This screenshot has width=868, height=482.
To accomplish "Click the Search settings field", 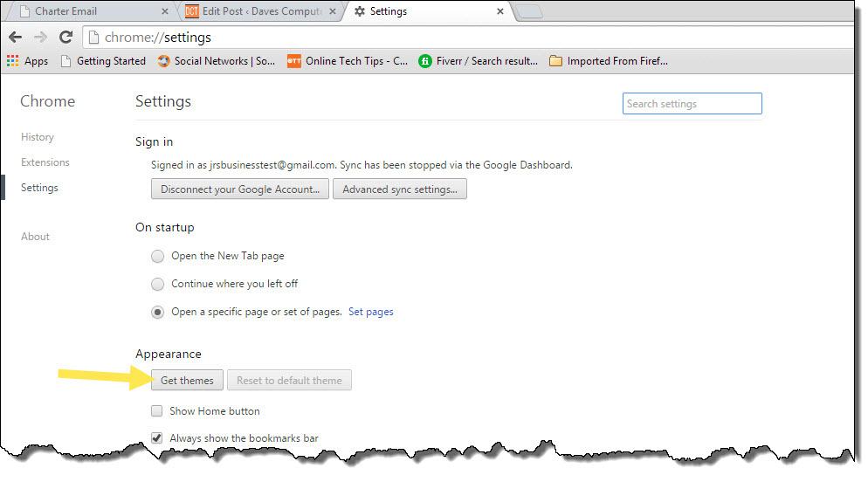I will click(x=692, y=104).
